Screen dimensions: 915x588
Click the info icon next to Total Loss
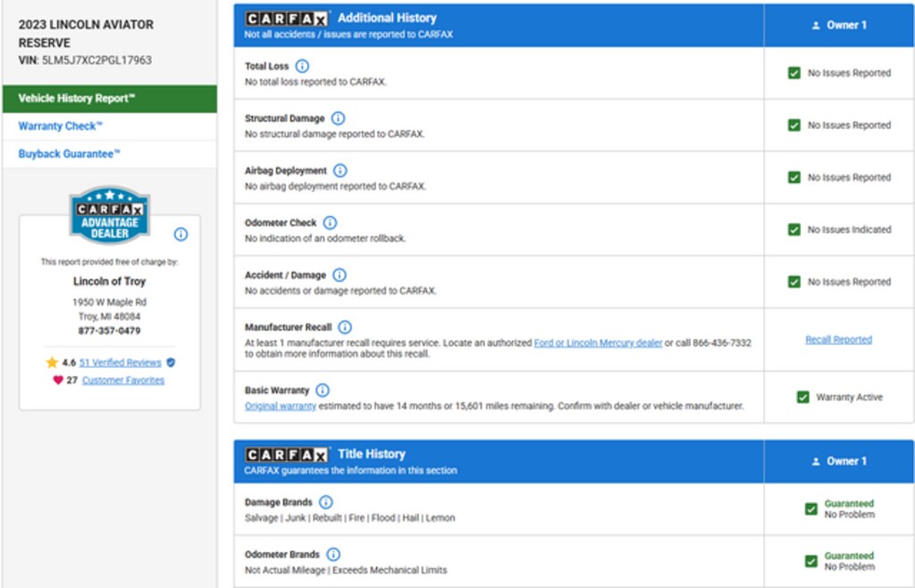(302, 66)
